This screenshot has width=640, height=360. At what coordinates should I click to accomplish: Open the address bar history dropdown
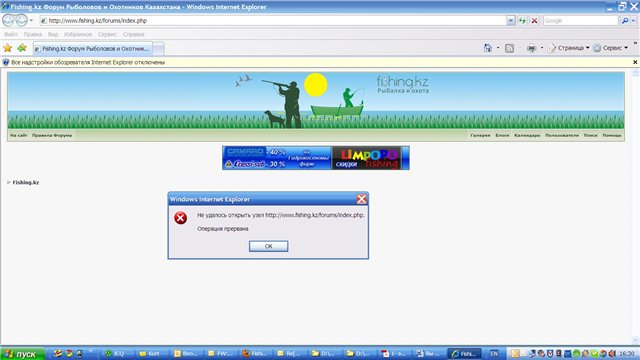click(x=511, y=20)
